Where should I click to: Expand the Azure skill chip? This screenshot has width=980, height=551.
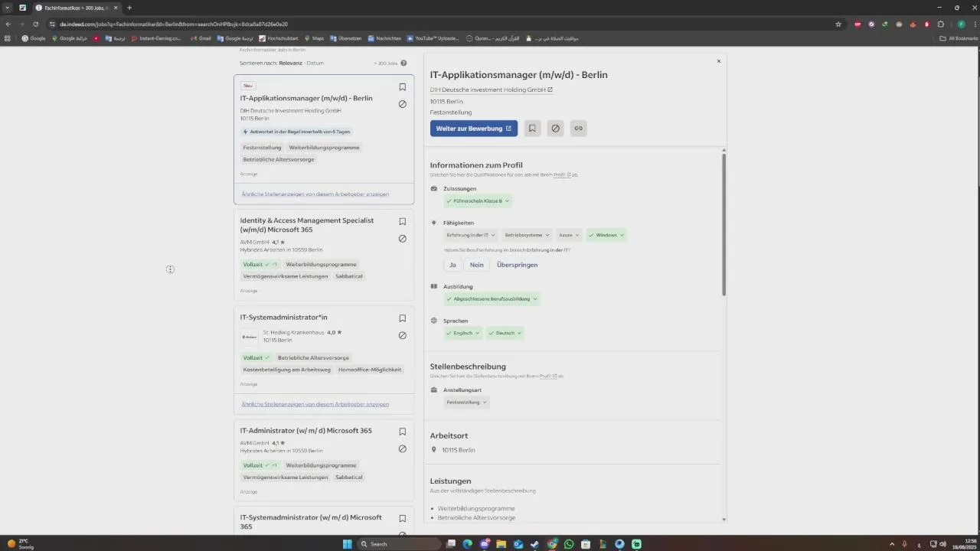coord(569,236)
